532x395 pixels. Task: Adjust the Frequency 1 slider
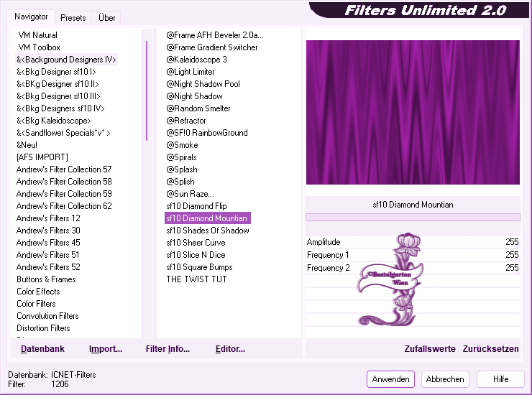[413, 255]
